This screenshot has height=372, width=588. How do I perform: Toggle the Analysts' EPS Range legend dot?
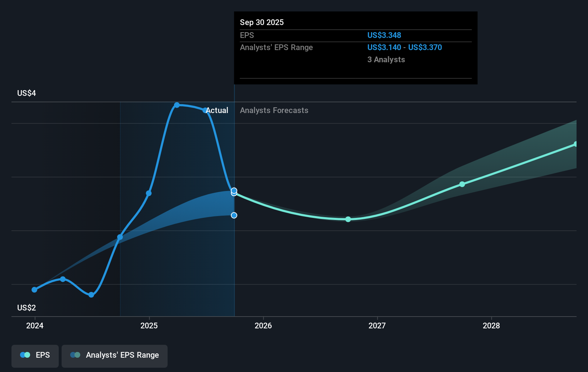(x=76, y=355)
